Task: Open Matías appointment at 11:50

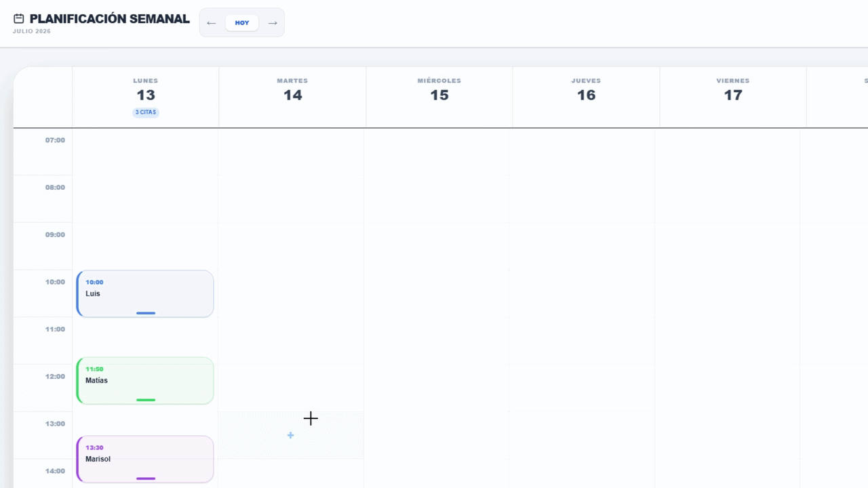Action: [x=145, y=381]
